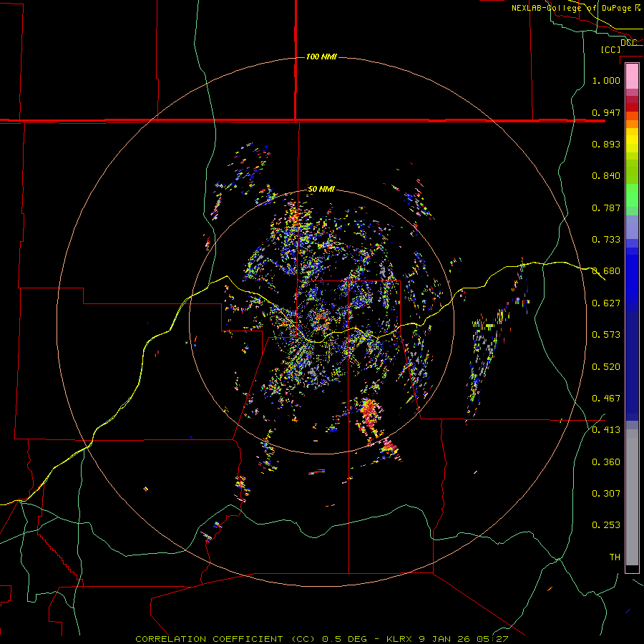Click the 0.893 legend value

click(x=606, y=144)
